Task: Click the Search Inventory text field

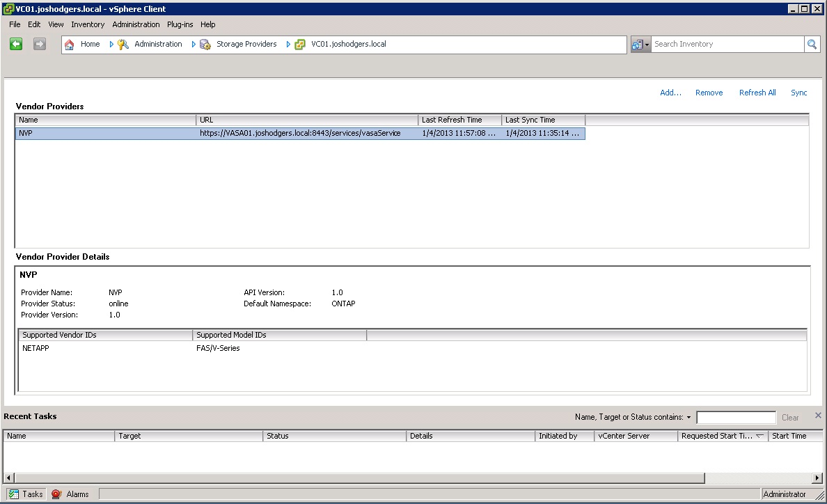Action: [x=727, y=45]
